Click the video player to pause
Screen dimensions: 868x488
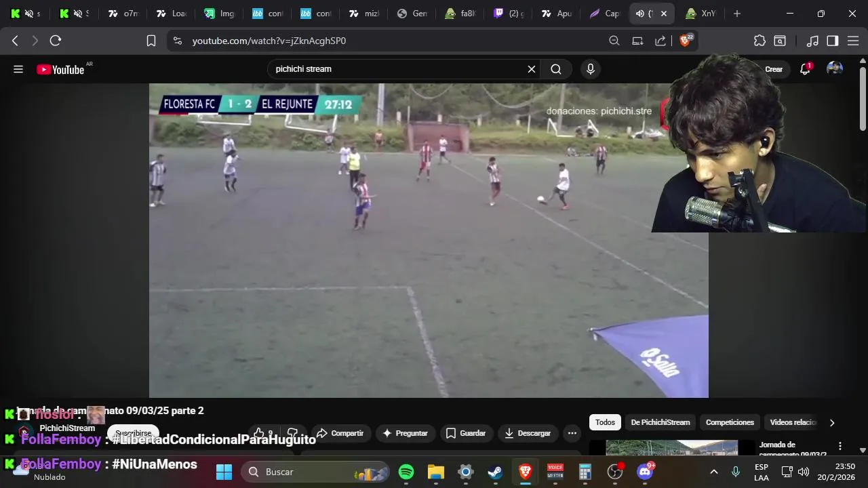(x=429, y=241)
